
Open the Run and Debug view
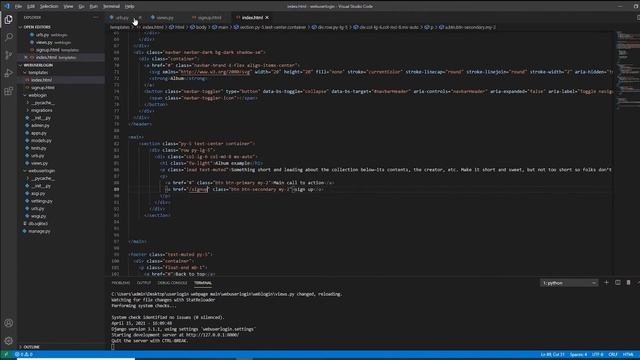click(x=9, y=73)
